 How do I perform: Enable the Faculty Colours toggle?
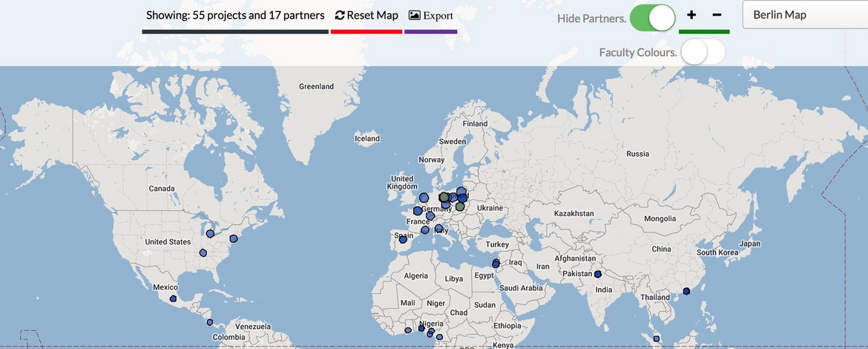703,52
